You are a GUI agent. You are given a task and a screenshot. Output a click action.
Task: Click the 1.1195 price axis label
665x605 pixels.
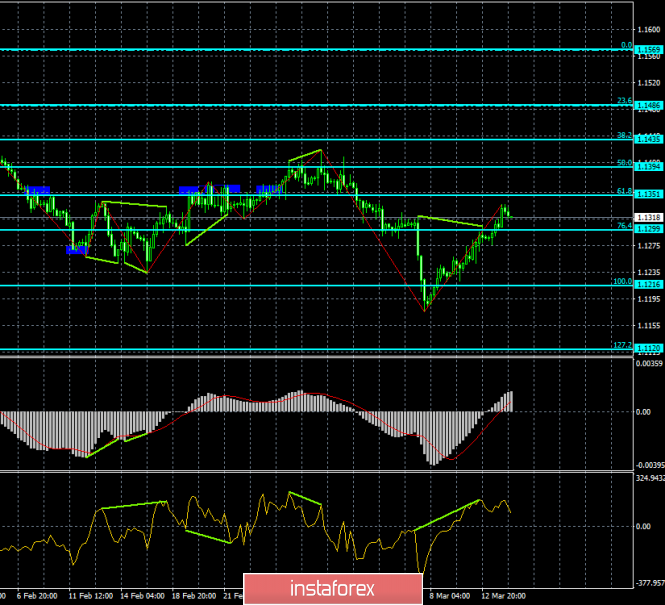point(649,299)
